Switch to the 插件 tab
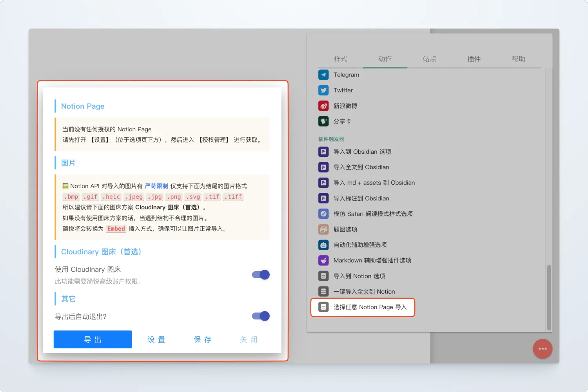Viewport: 588px width, 392px height. pyautogui.click(x=474, y=59)
